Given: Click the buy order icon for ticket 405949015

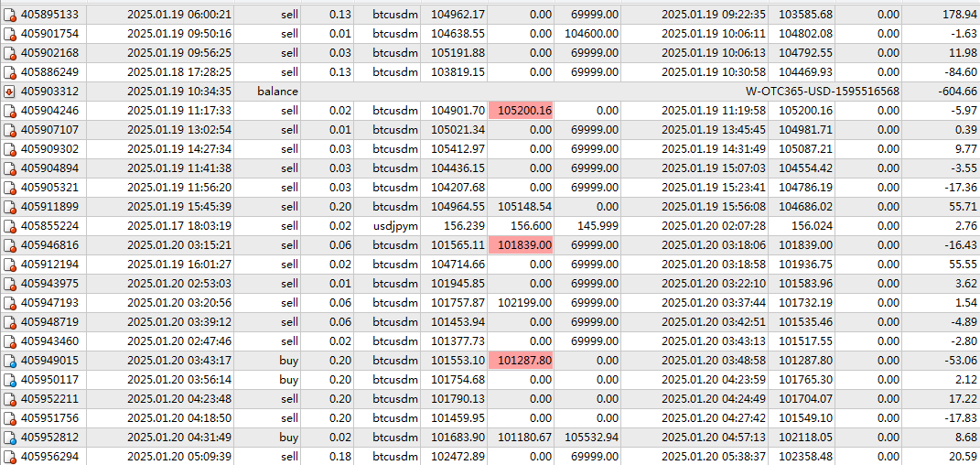Looking at the screenshot, I should coord(9,361).
